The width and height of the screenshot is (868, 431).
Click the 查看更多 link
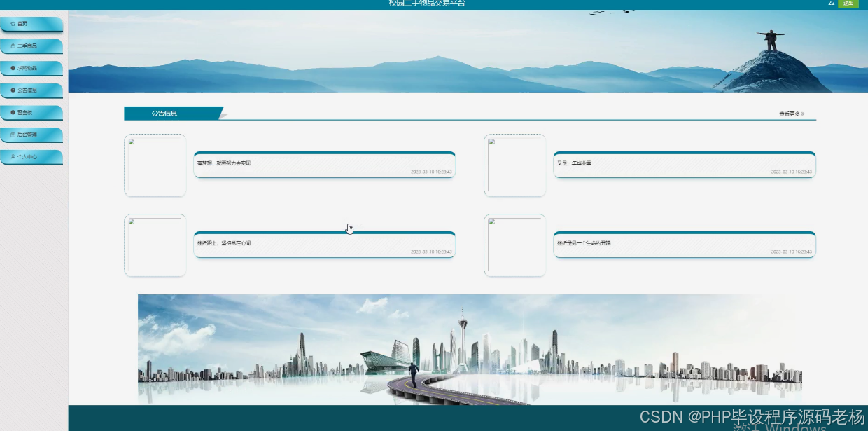pos(792,114)
